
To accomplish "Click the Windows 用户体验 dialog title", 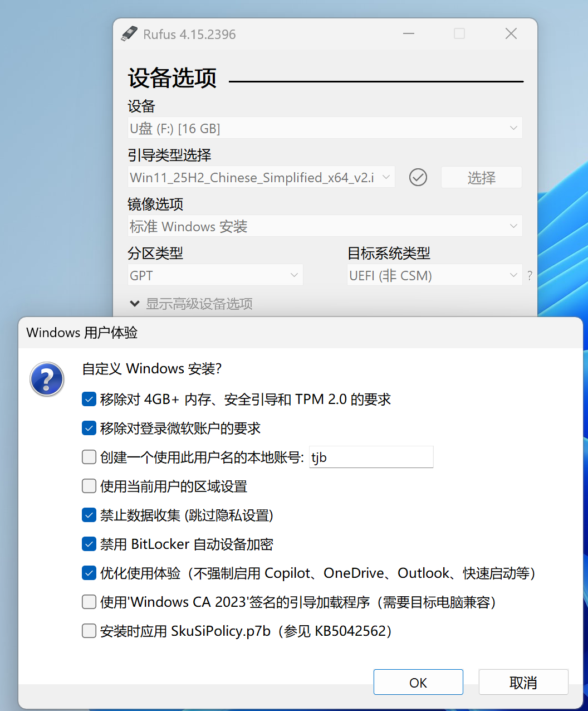I will click(x=82, y=333).
